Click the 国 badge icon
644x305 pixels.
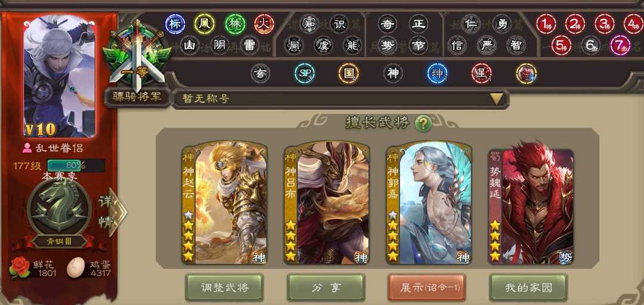349,74
